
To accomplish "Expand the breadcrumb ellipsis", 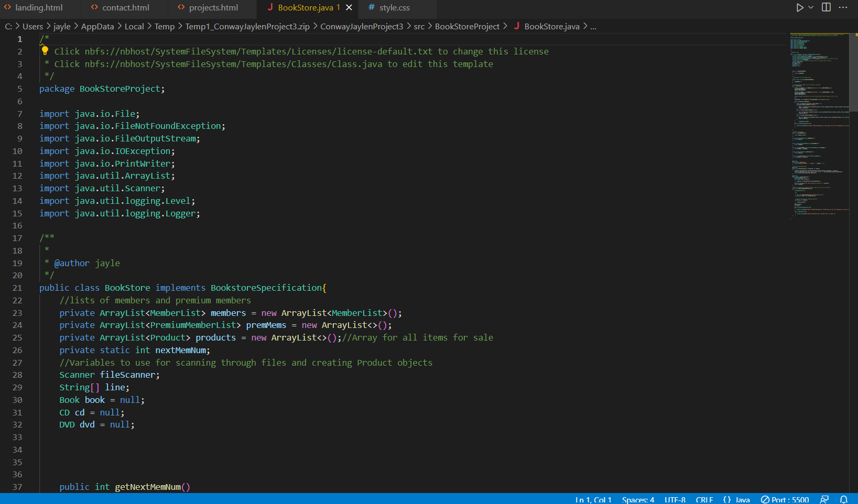I will point(593,26).
